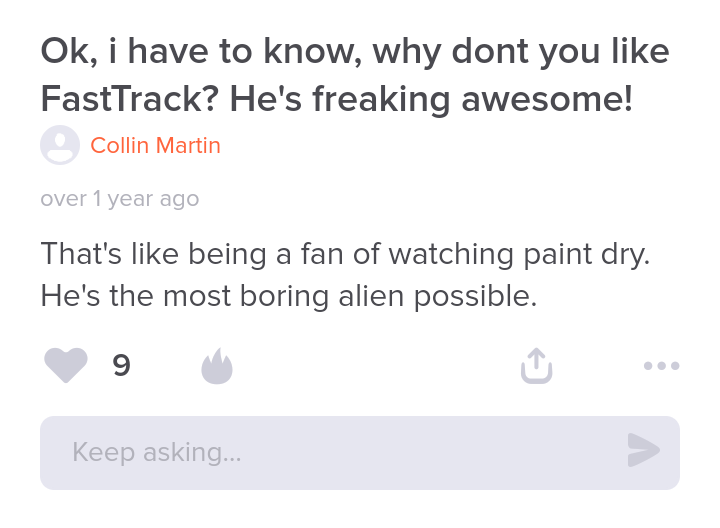720x528 pixels.
Task: Open Collin Martin's profile link
Action: [155, 146]
